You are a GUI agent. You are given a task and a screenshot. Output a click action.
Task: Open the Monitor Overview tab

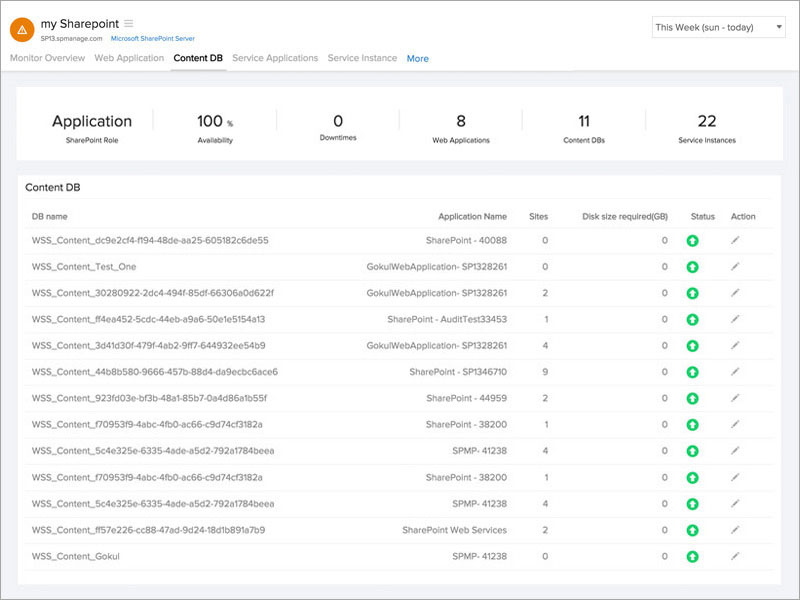pos(47,58)
